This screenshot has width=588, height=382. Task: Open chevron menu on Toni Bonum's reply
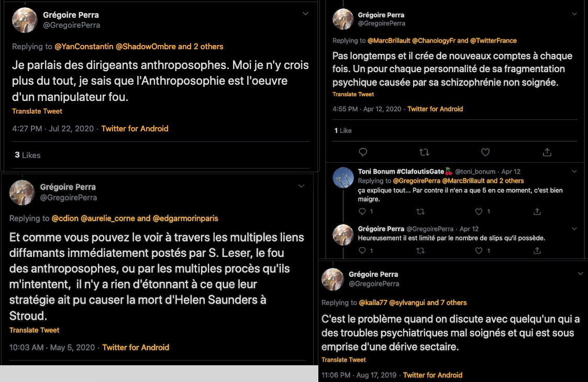click(x=574, y=172)
